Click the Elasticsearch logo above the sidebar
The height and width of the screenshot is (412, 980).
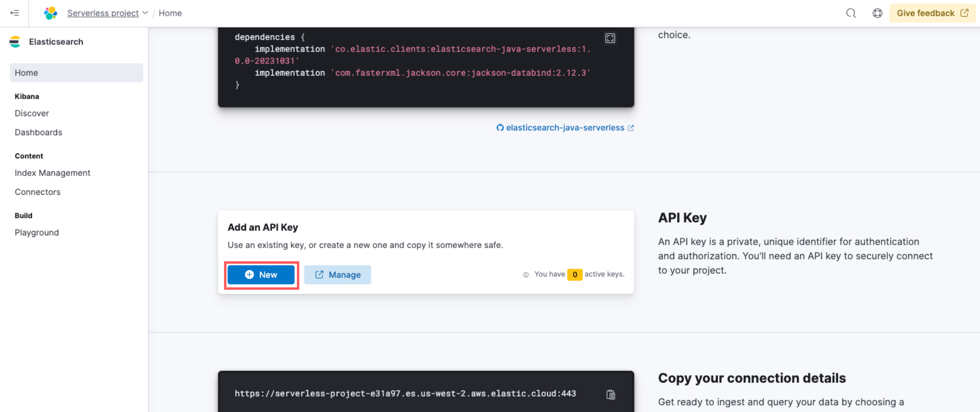pyautogui.click(x=15, y=42)
